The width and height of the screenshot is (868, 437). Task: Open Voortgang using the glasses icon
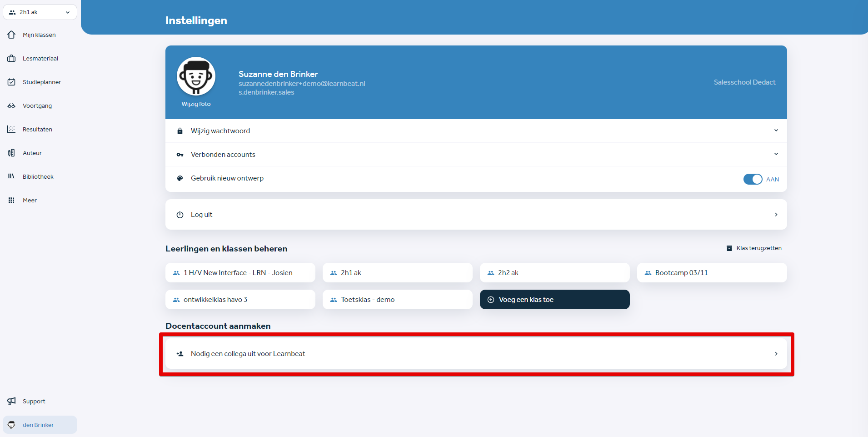point(11,105)
